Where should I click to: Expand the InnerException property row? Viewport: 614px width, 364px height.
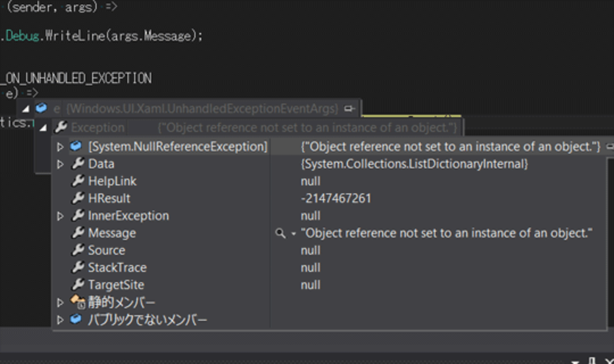tap(60, 216)
